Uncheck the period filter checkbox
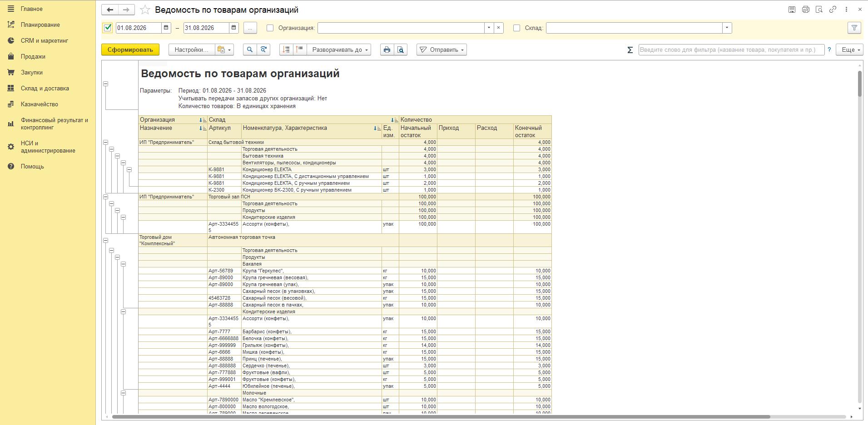Screen dimensions: 868x425 point(108,28)
